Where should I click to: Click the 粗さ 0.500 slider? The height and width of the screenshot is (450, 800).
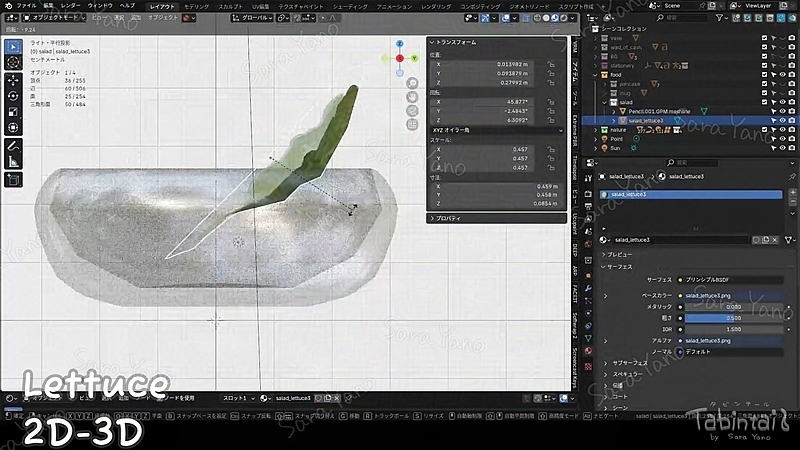pyautogui.click(x=733, y=318)
